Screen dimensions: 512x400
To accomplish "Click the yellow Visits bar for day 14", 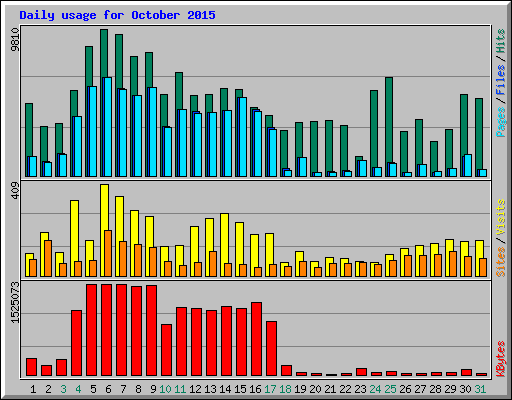I will tap(225, 238).
